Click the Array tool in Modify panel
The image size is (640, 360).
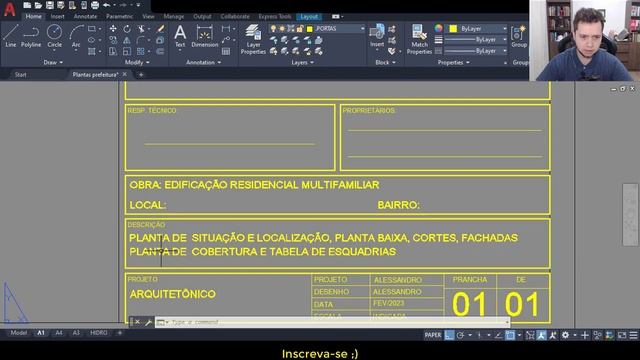(141, 51)
